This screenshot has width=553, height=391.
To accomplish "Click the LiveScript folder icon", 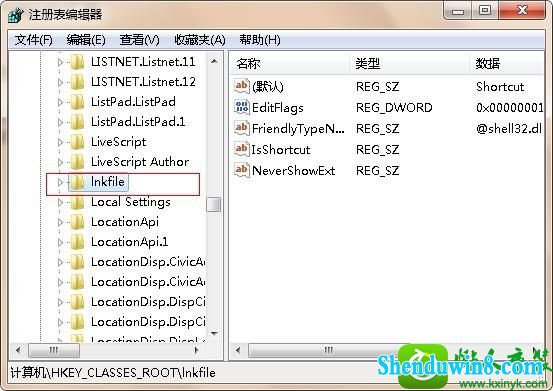I will click(x=77, y=142).
